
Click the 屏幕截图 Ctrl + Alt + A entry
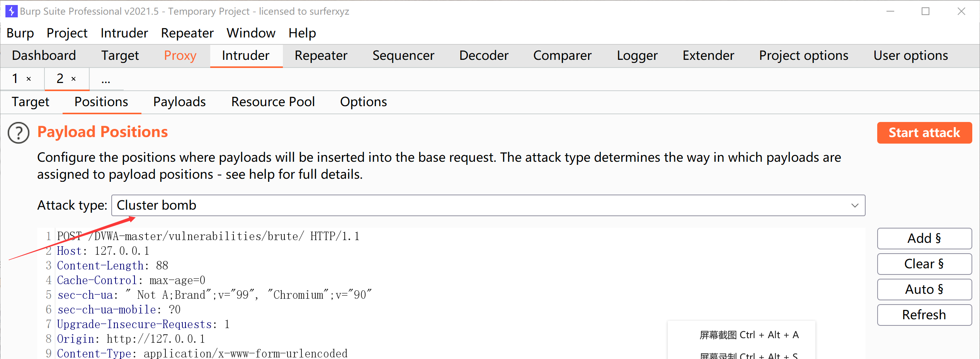click(x=749, y=335)
